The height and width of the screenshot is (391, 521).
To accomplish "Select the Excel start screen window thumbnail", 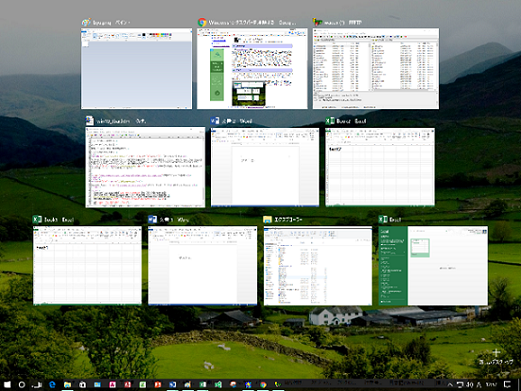I will coord(433,266).
